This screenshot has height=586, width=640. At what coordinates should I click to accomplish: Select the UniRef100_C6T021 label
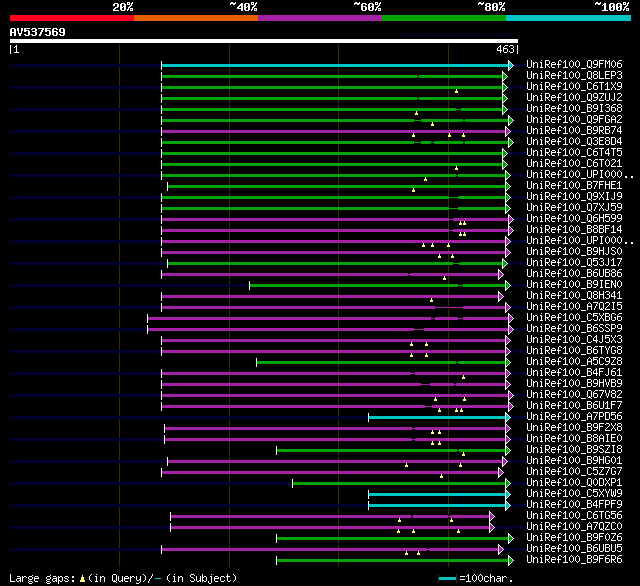coord(574,164)
